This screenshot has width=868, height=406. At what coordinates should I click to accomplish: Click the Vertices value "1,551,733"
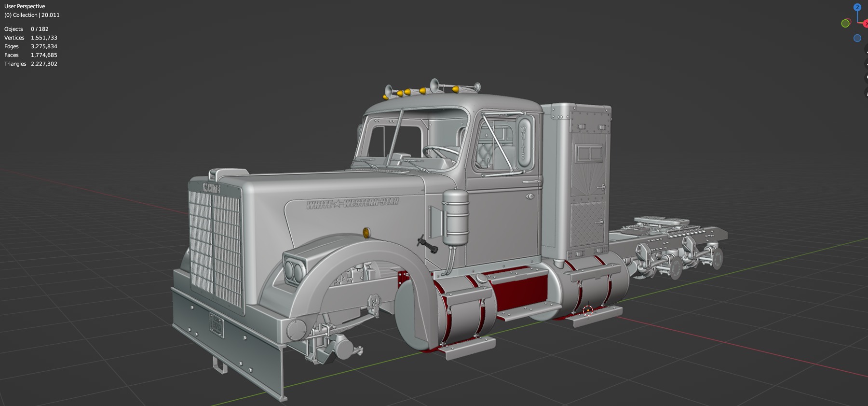coord(44,38)
